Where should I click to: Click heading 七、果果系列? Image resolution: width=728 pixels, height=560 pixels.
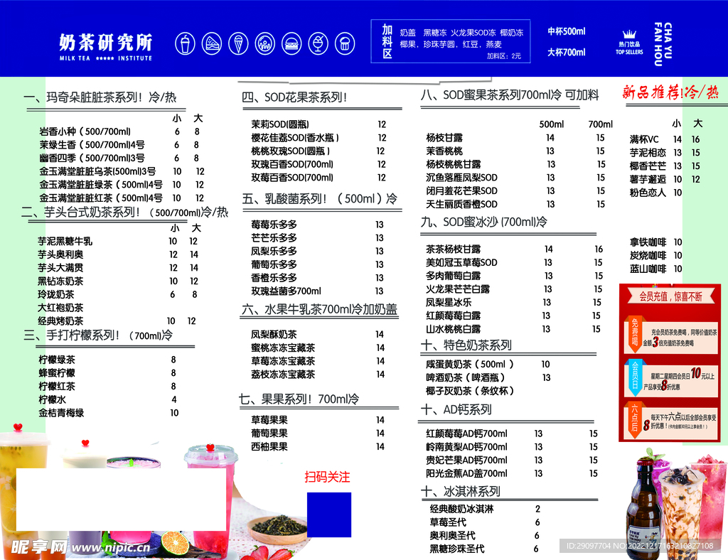click(x=299, y=399)
